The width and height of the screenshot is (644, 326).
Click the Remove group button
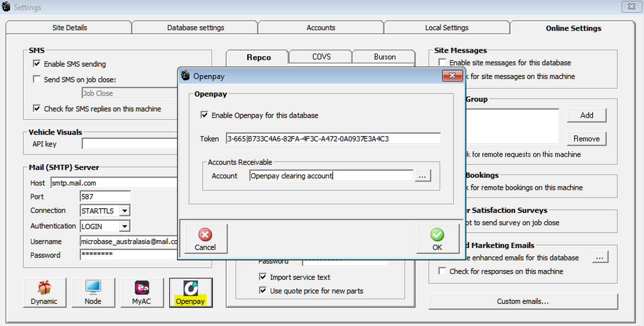pyautogui.click(x=587, y=138)
